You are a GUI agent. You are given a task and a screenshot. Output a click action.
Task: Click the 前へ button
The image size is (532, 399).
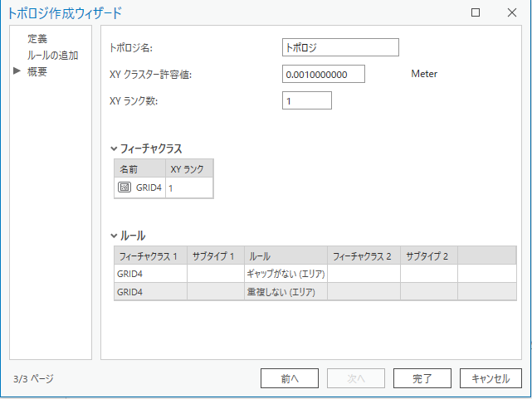[289, 378]
